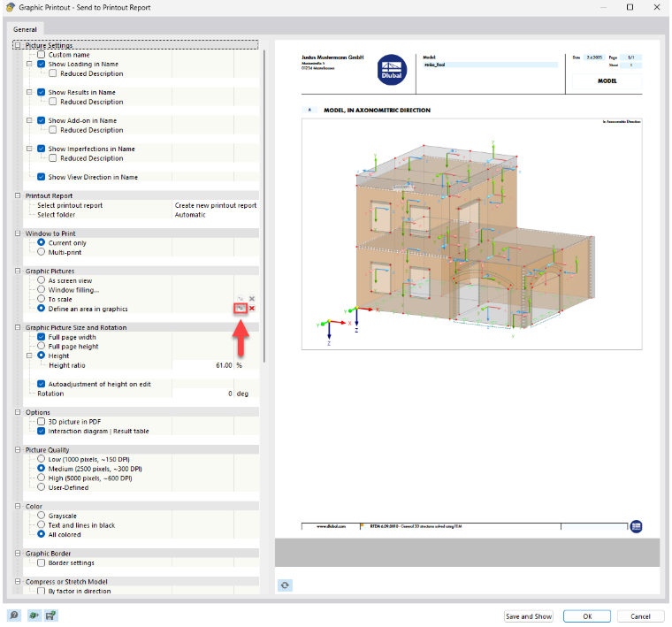The image size is (672, 627).
Task: Click the 3D building model preview image
Action: (x=471, y=234)
